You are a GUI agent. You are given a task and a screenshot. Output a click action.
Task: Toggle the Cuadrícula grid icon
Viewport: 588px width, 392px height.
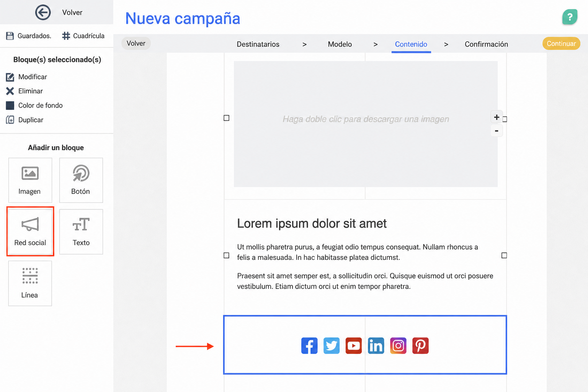(x=66, y=36)
